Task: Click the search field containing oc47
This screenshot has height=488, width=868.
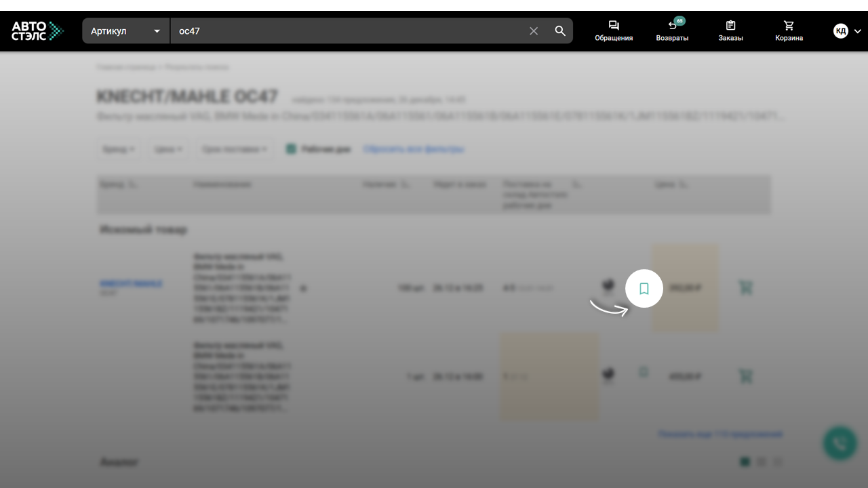Action: pos(346,31)
